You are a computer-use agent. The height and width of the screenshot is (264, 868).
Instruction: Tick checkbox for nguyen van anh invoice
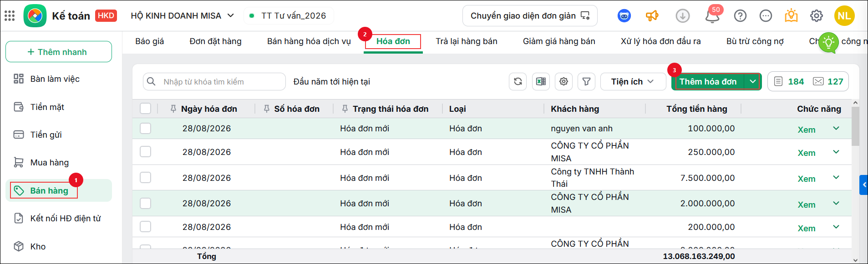[145, 129]
